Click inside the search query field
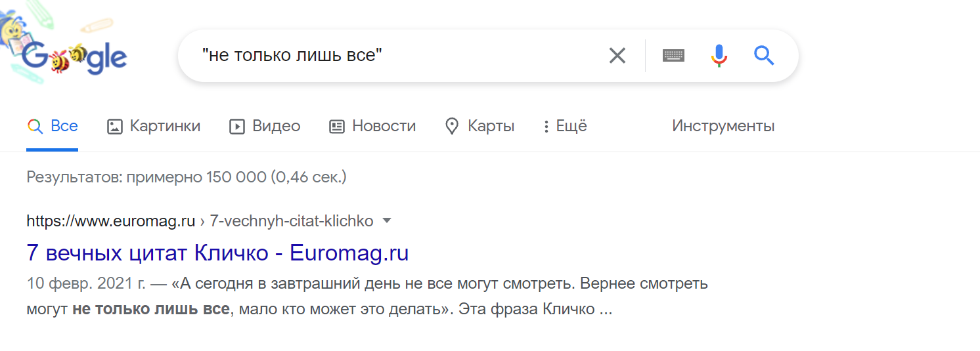Viewport: 980px width, 351px height. pos(394,56)
